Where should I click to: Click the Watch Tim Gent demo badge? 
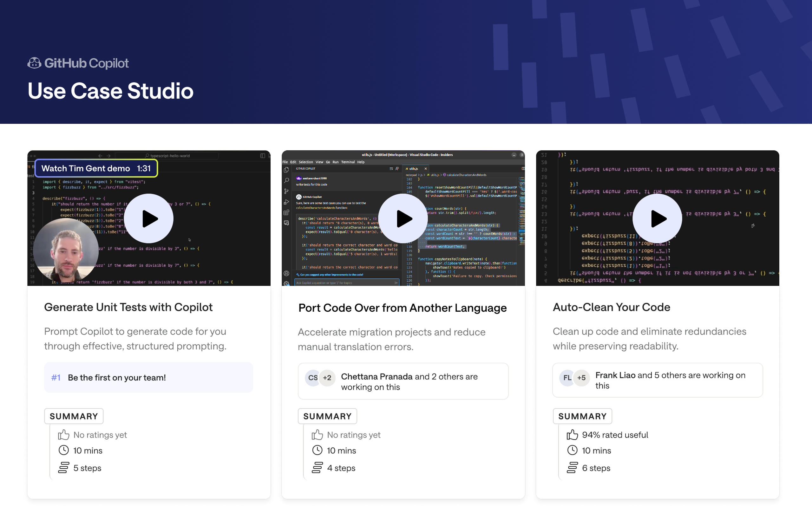pyautogui.click(x=96, y=168)
